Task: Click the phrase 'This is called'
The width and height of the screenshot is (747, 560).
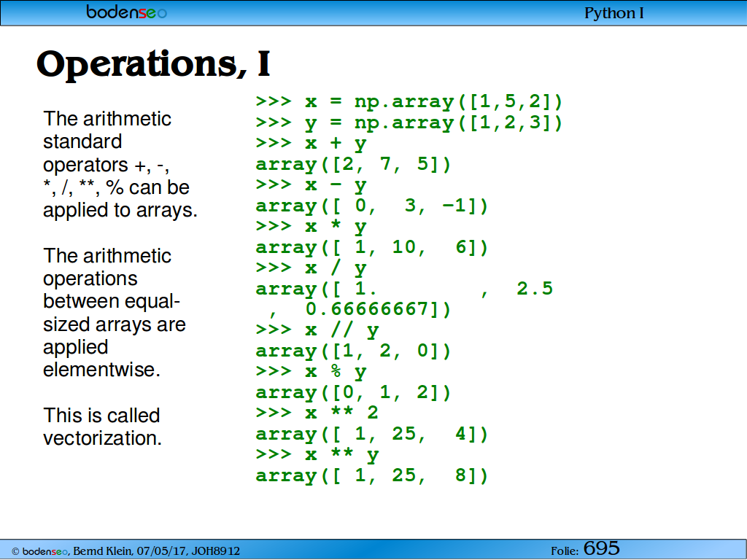Action: pos(101,415)
